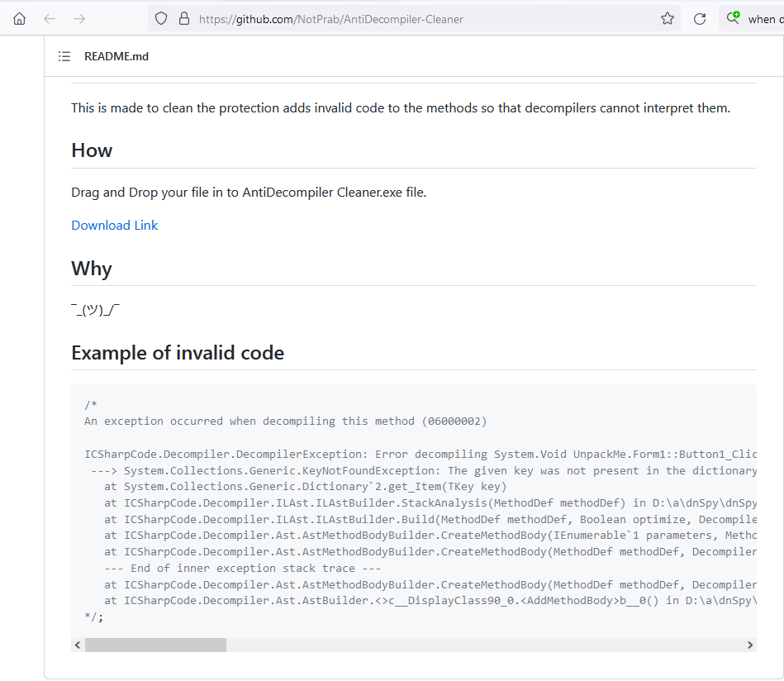Click the ILAstBuilder.Build stack trace line
784x681 pixels.
430,519
